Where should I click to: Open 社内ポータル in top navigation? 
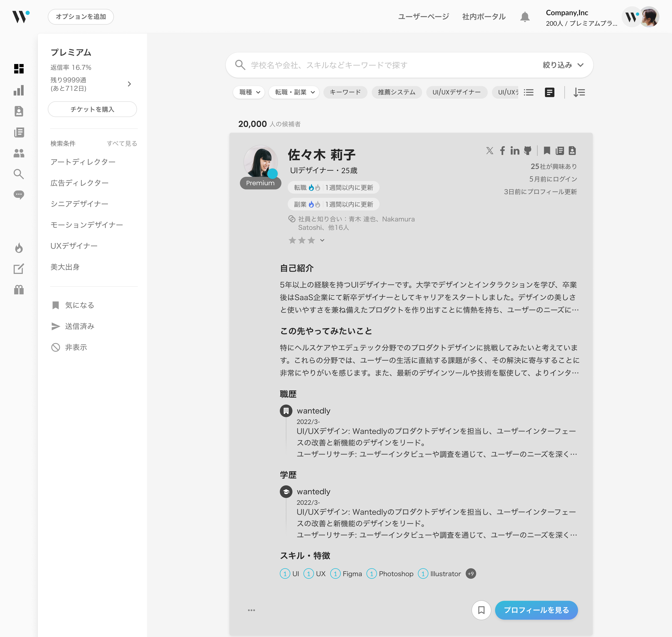484,17
